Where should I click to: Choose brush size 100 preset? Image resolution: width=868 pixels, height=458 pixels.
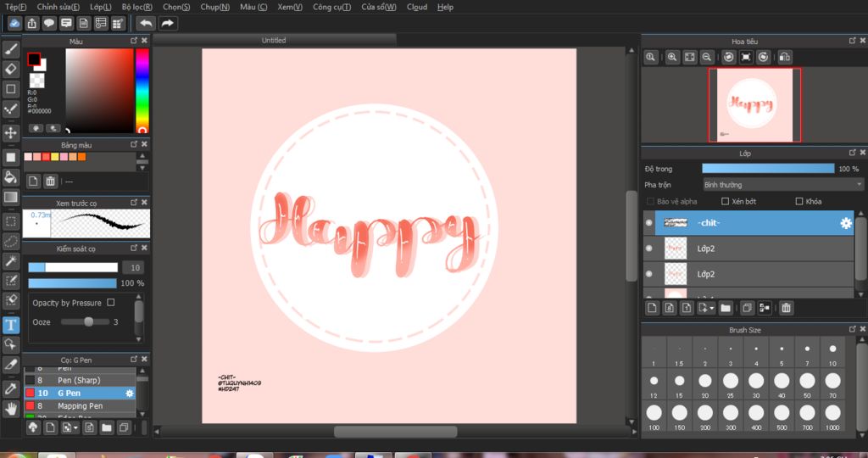(654, 417)
